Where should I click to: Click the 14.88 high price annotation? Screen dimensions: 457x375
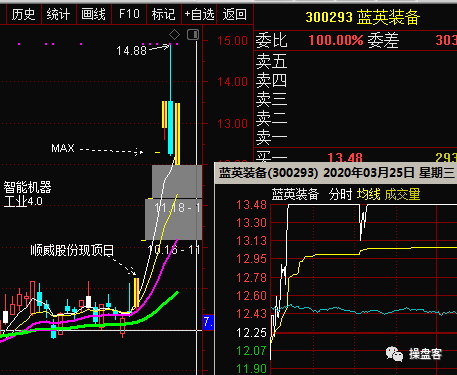point(131,51)
